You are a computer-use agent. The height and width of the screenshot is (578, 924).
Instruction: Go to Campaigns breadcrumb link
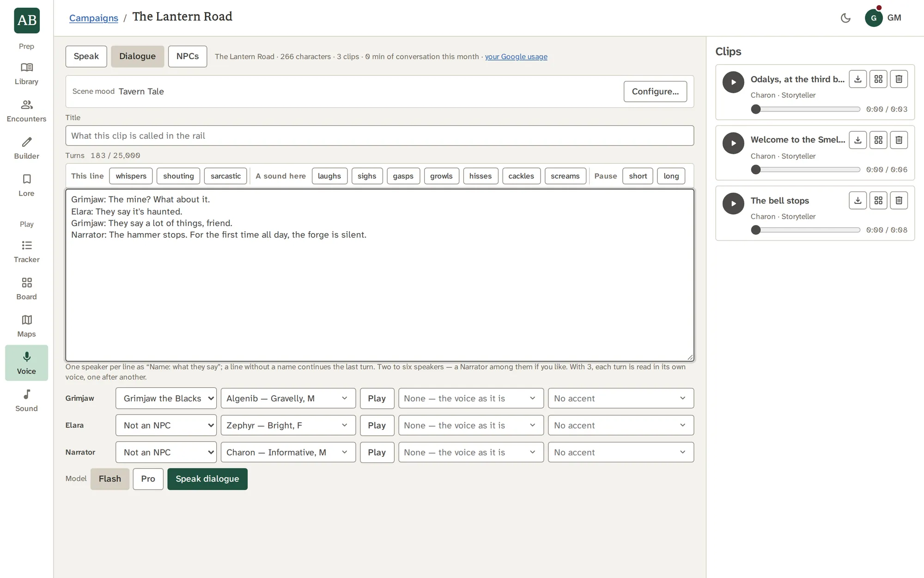[94, 18]
